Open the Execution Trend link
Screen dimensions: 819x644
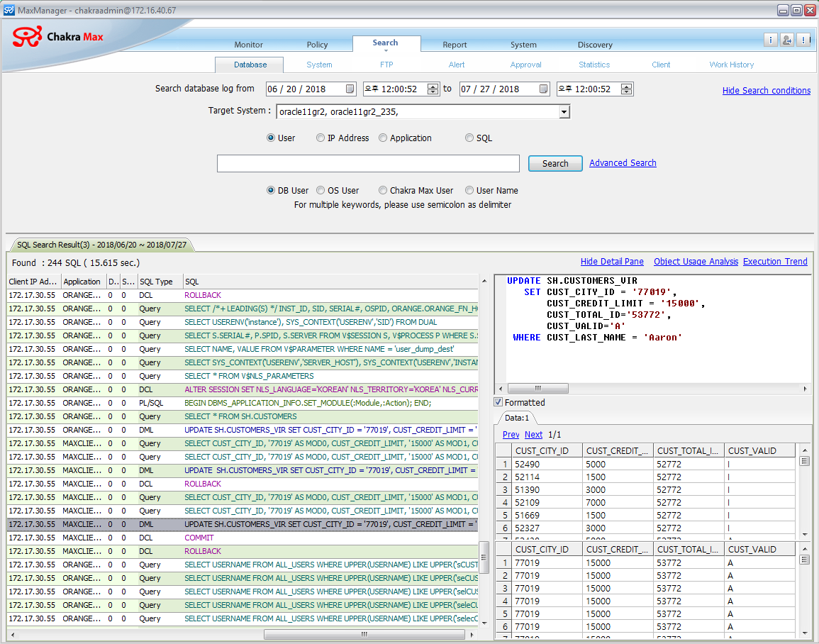coord(775,262)
